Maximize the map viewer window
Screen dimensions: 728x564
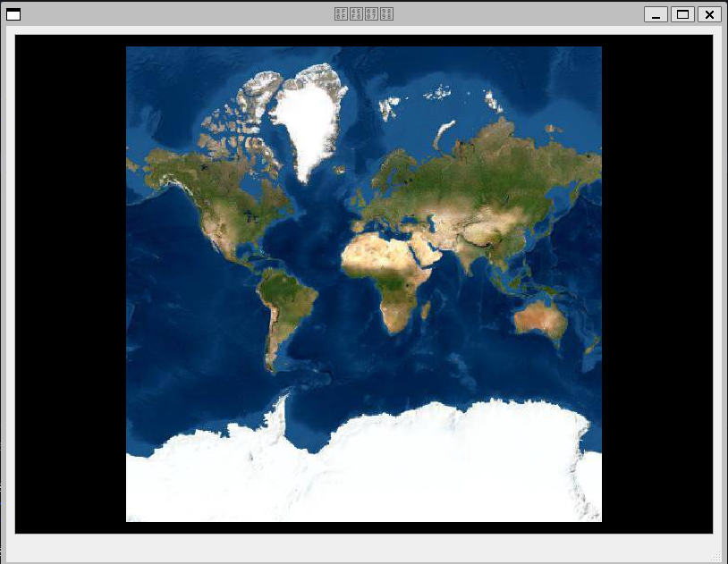click(682, 14)
